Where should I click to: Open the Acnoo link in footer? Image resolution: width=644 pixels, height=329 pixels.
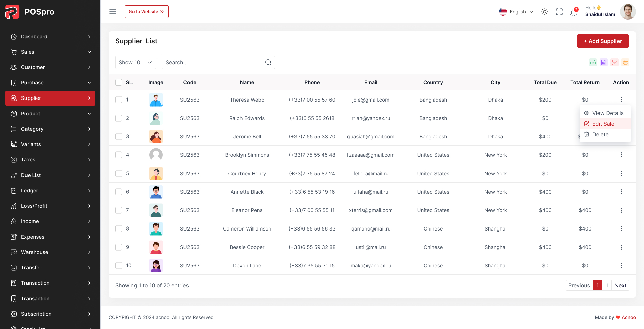click(x=629, y=317)
